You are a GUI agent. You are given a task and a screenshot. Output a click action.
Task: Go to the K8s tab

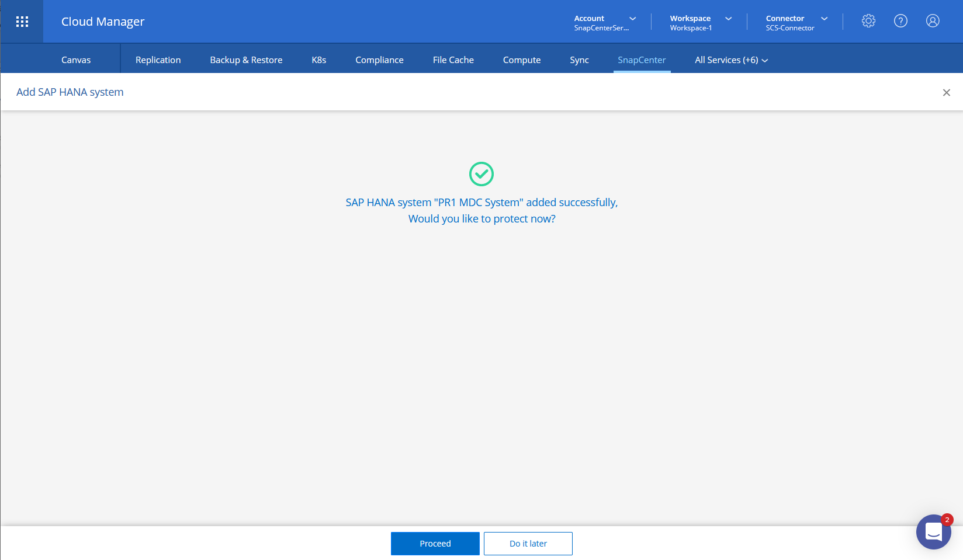(x=319, y=60)
